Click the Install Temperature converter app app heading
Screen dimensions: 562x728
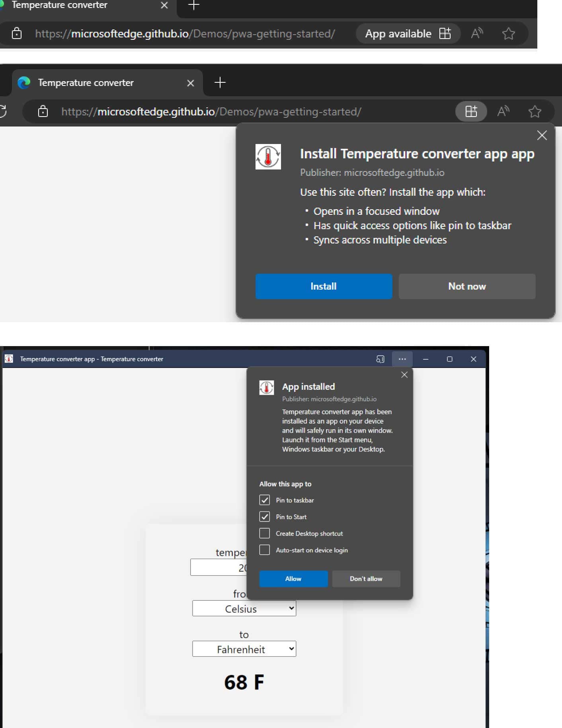(x=417, y=154)
